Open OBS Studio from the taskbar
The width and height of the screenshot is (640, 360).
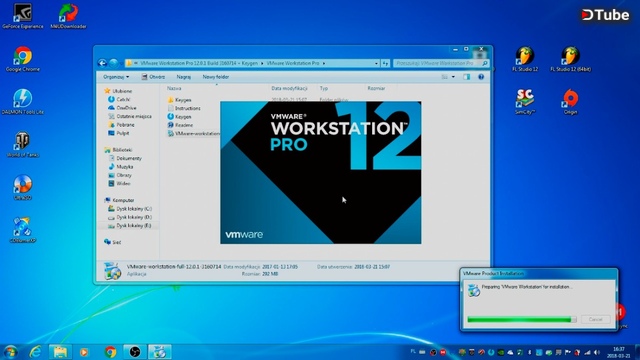coord(135,352)
